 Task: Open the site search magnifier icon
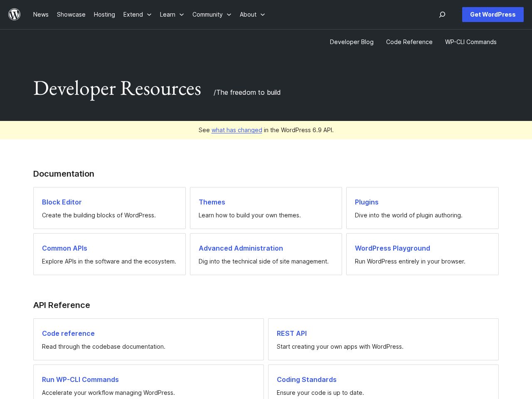(442, 15)
